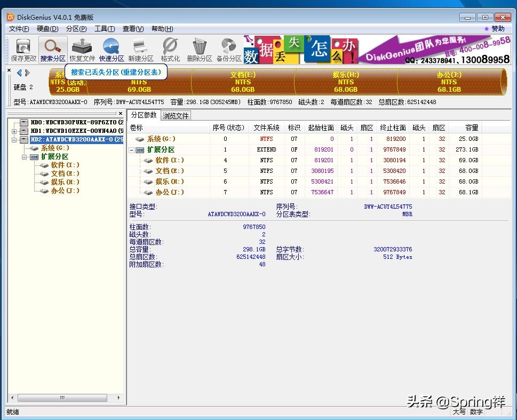Click the 卷标 column header

pos(169,128)
